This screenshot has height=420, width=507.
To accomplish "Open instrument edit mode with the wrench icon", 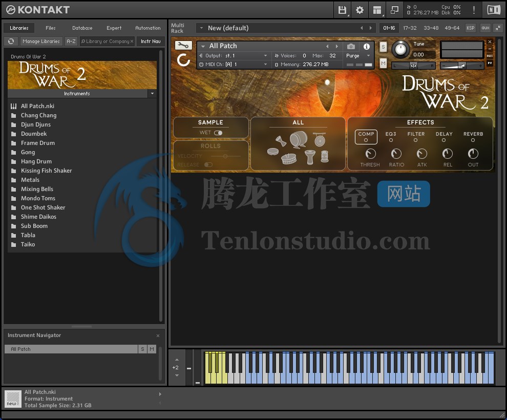I will pos(183,46).
